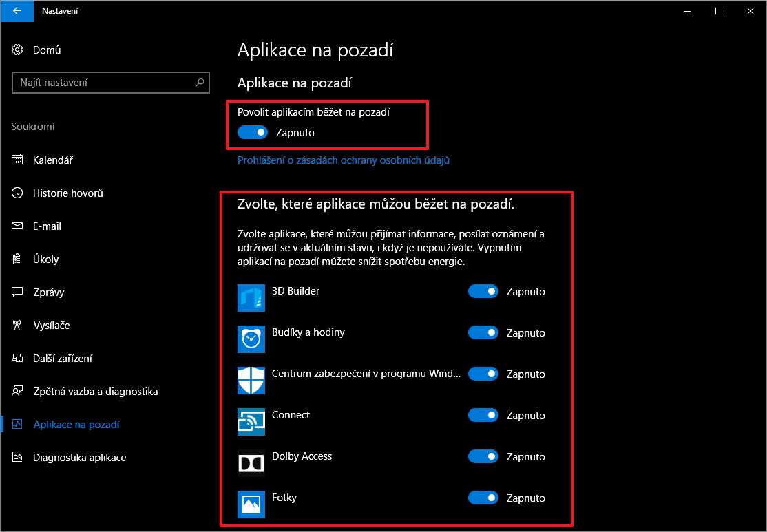The image size is (767, 532).
Task: Go to Domů settings home
Action: [47, 50]
